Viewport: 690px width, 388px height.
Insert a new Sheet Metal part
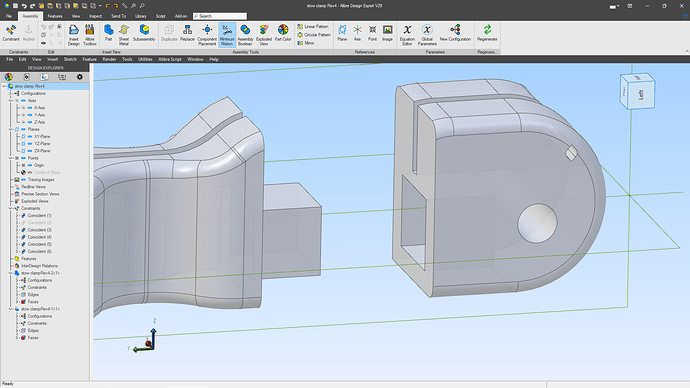[124, 35]
